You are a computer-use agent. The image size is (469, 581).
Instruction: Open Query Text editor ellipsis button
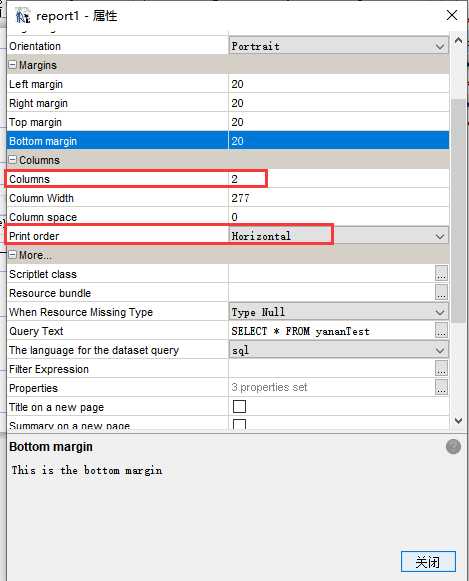coord(441,331)
